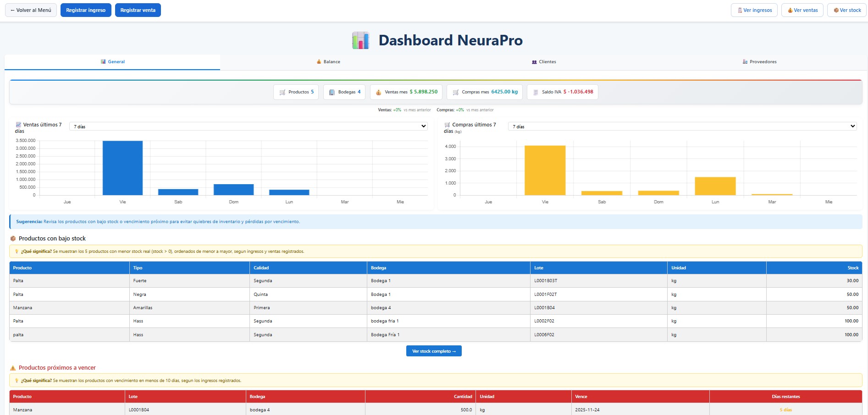This screenshot has height=415, width=868.
Task: Open the Compras period dropdown showing 7 días
Action: pyautogui.click(x=683, y=126)
